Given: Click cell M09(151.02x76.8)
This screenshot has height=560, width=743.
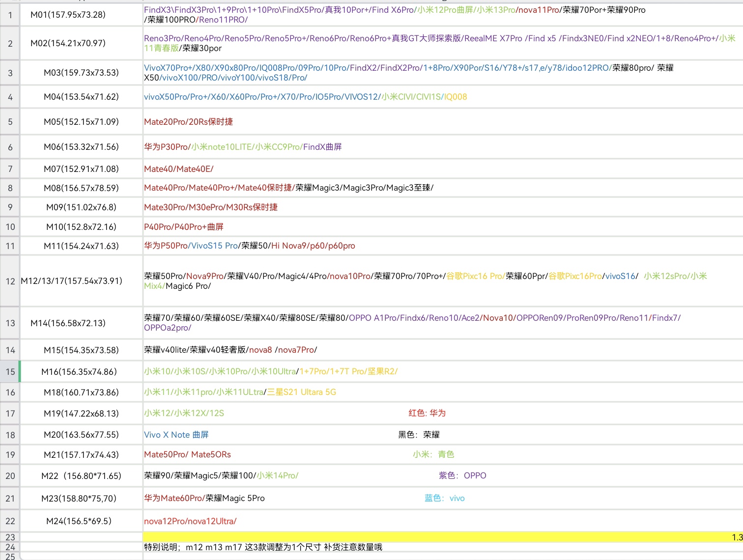Looking at the screenshot, I should point(81,207).
